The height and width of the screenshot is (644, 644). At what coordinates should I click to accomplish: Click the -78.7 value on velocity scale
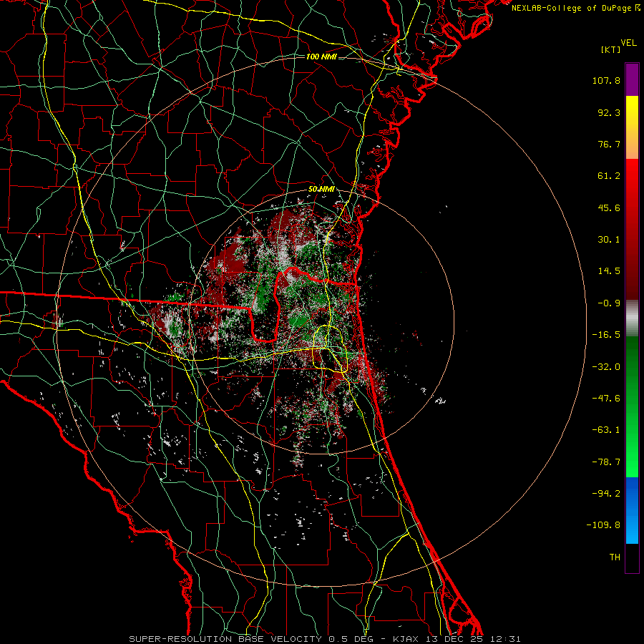tap(606, 462)
